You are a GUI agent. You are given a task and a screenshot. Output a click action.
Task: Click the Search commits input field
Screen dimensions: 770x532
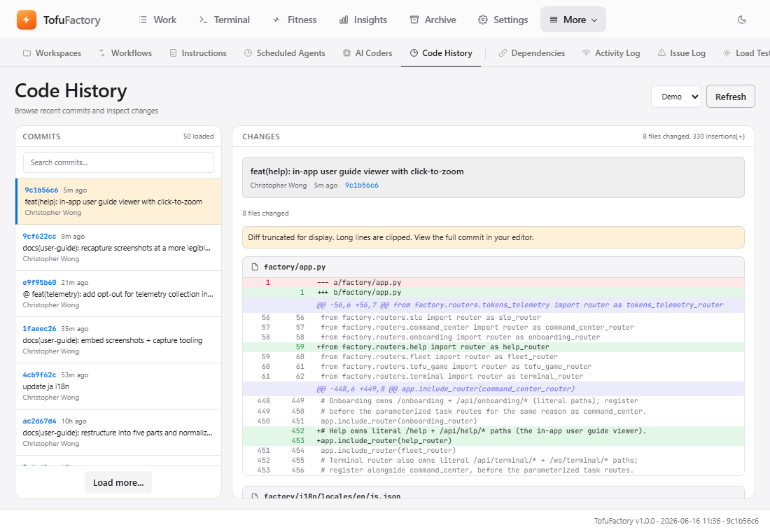tap(118, 162)
